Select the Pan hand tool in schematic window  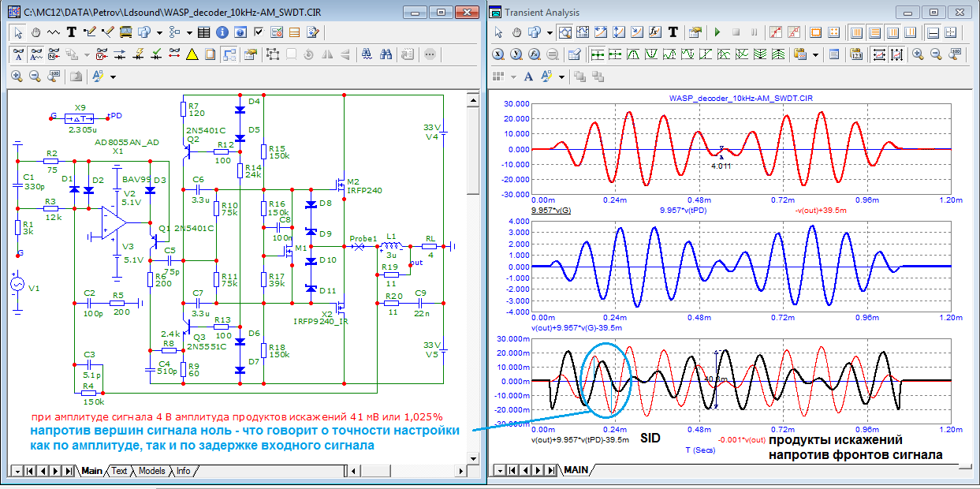pos(35,32)
